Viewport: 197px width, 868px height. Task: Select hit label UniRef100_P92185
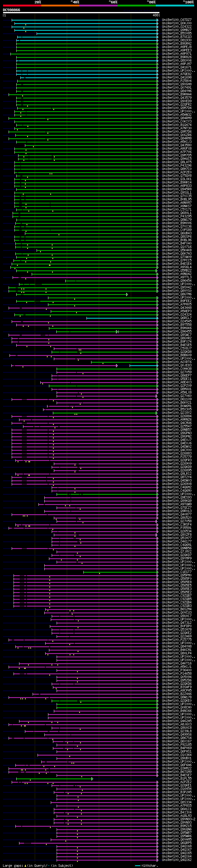point(177,744)
